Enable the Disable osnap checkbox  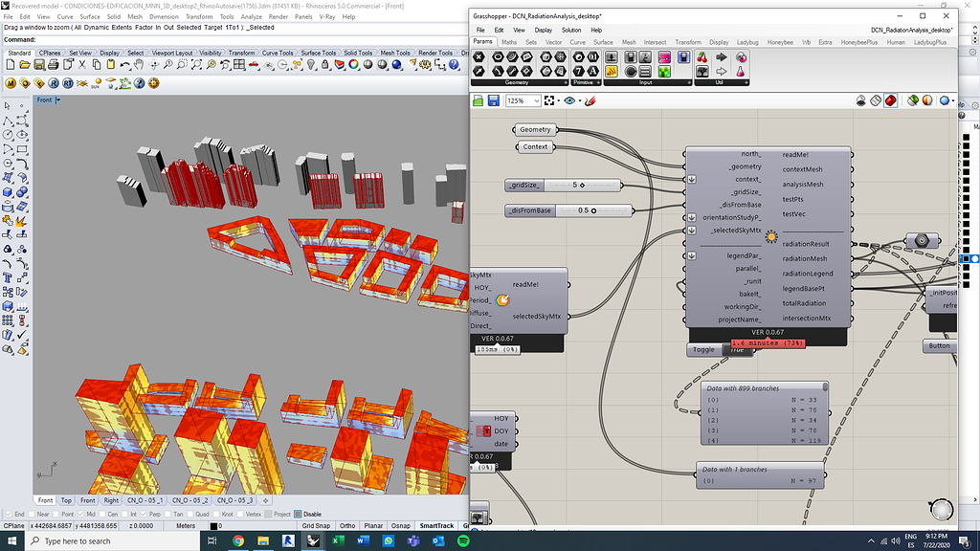click(299, 514)
